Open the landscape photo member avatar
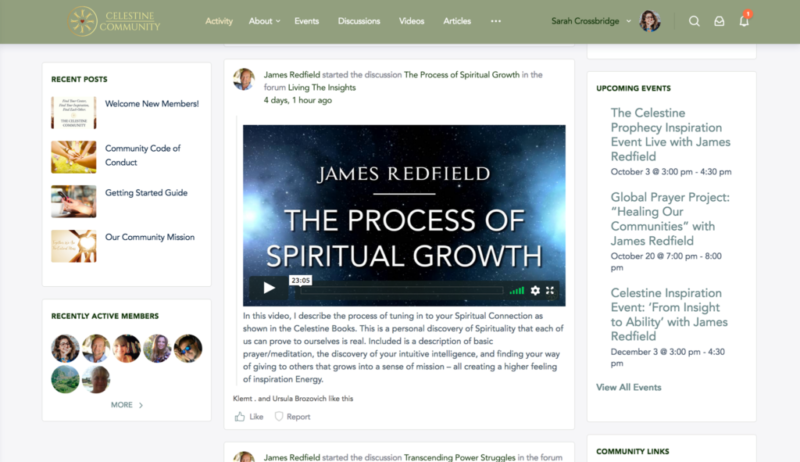 pos(65,379)
